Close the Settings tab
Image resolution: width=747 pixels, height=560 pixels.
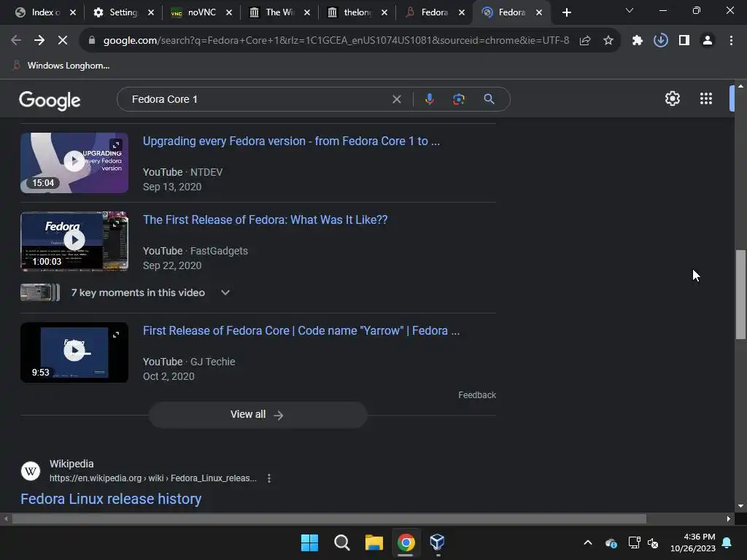click(150, 12)
